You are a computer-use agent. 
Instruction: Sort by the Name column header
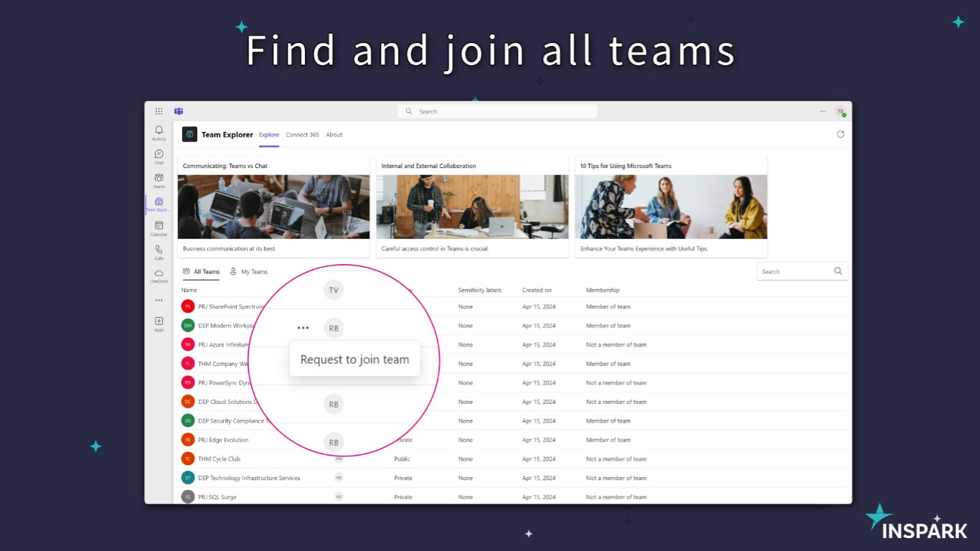[x=189, y=290]
